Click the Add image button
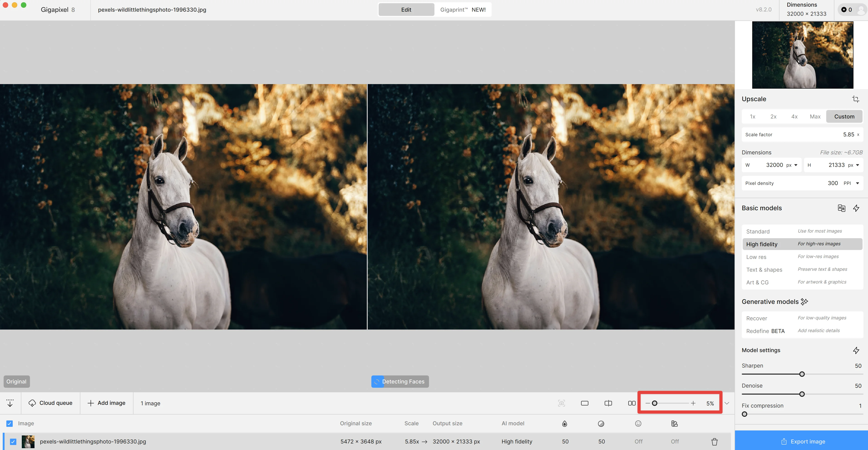This screenshot has height=450, width=868. (106, 403)
